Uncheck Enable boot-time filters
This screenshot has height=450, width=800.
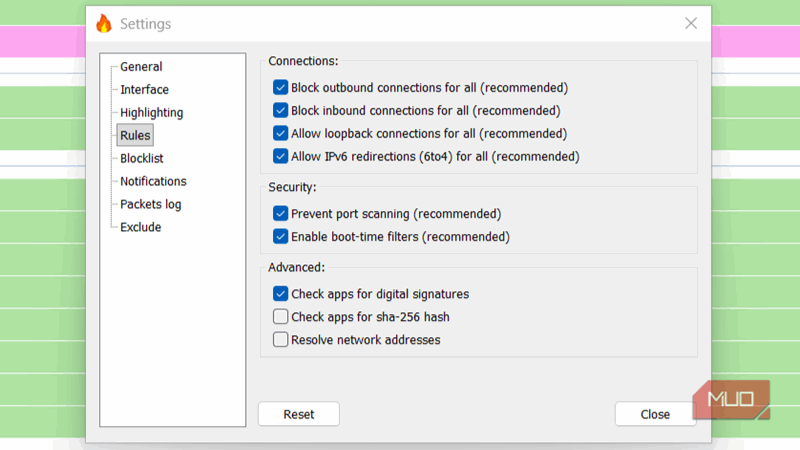281,237
